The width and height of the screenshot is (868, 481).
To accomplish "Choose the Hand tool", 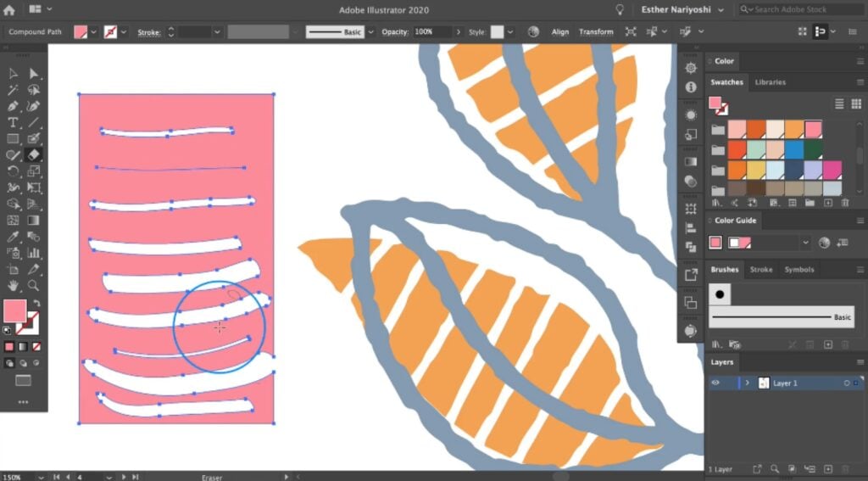I will coord(14,286).
